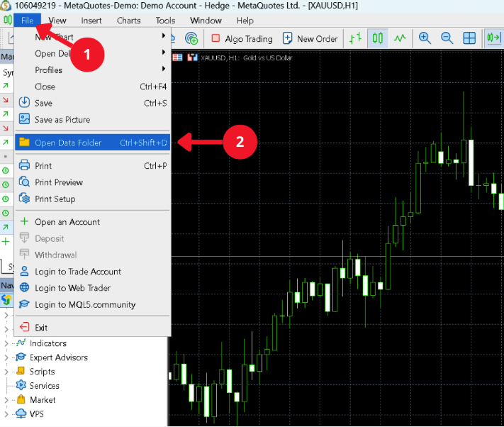Image resolution: width=504 pixels, height=427 pixels.
Task: Zoom out of the chart
Action: [x=447, y=38]
